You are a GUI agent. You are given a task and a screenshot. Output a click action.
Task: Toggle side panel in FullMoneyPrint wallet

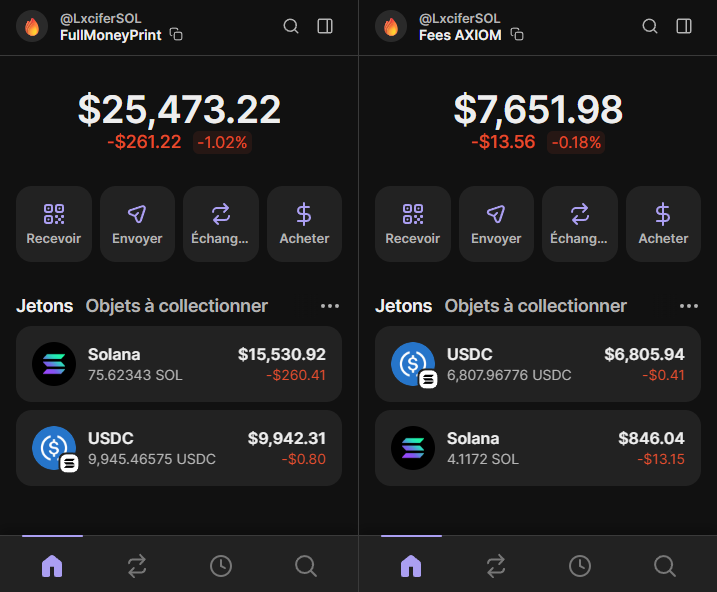pyautogui.click(x=325, y=26)
